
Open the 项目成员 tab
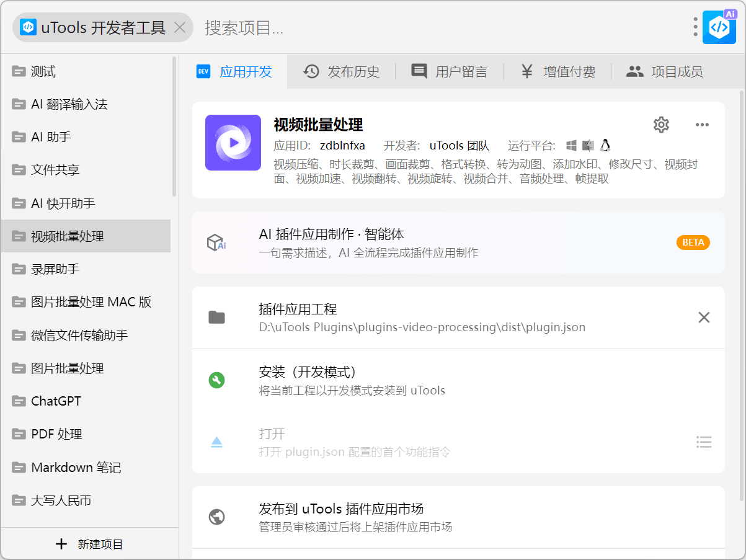click(x=665, y=72)
